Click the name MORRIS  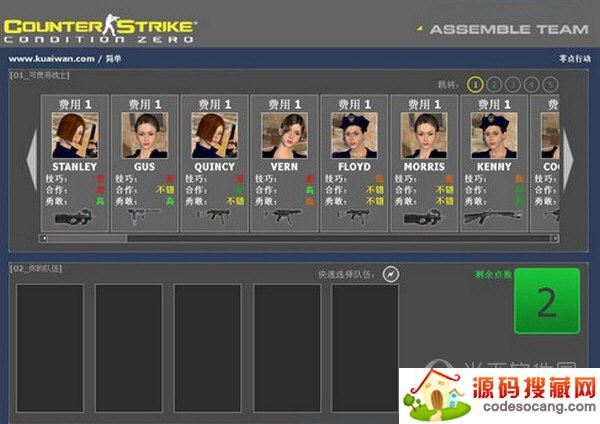pyautogui.click(x=424, y=167)
